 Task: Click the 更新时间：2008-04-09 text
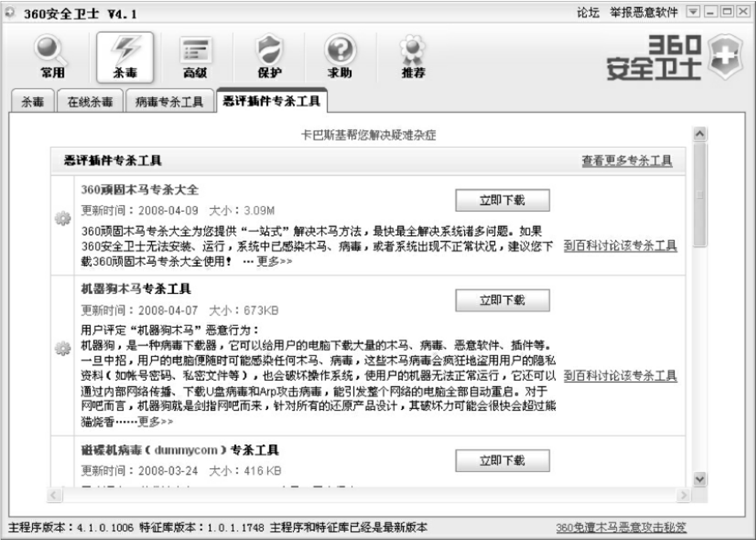point(140,210)
